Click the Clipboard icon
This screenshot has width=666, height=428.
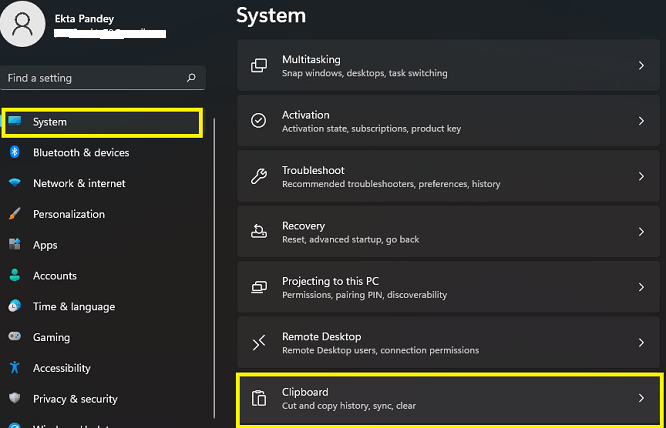pyautogui.click(x=259, y=398)
